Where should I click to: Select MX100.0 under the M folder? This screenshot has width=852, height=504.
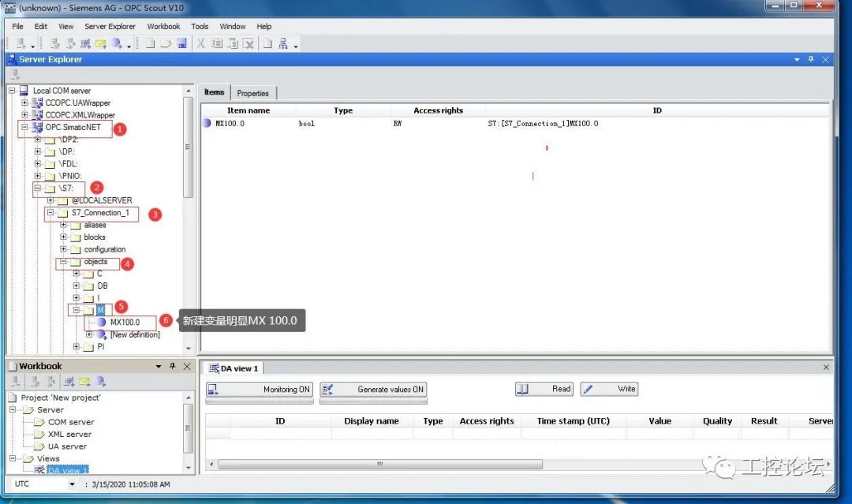(125, 322)
